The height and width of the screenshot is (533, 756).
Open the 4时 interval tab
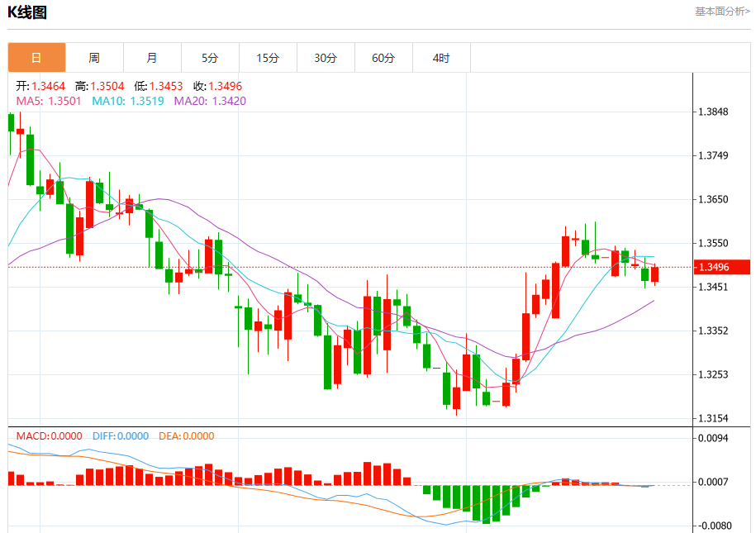[x=442, y=58]
